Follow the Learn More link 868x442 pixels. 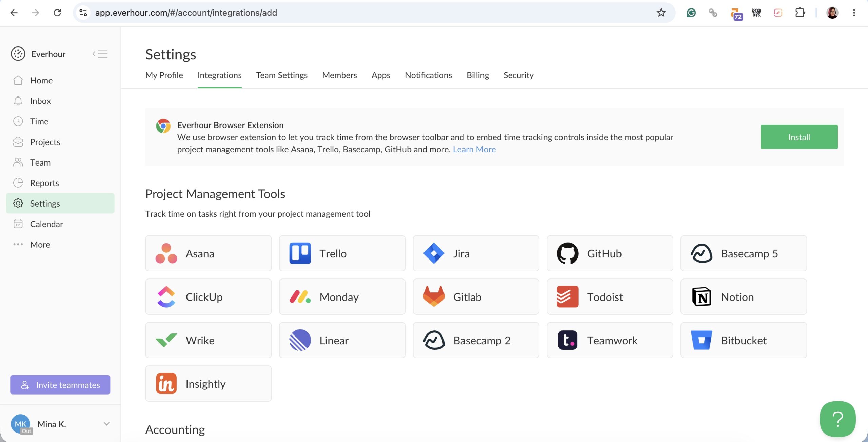tap(474, 149)
